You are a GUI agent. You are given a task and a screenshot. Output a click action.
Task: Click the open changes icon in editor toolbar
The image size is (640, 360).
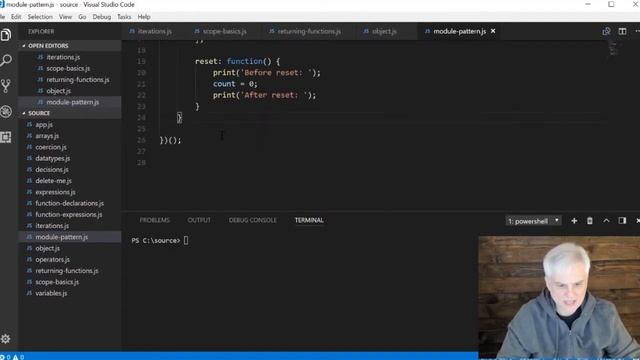click(x=606, y=31)
